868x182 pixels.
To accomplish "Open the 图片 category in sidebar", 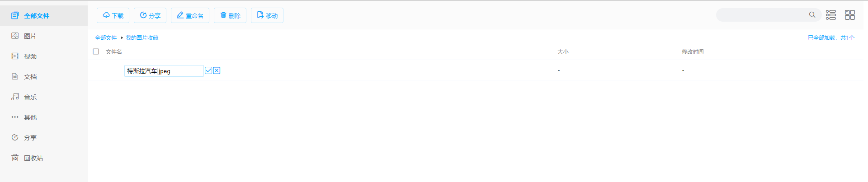I will tap(30, 36).
